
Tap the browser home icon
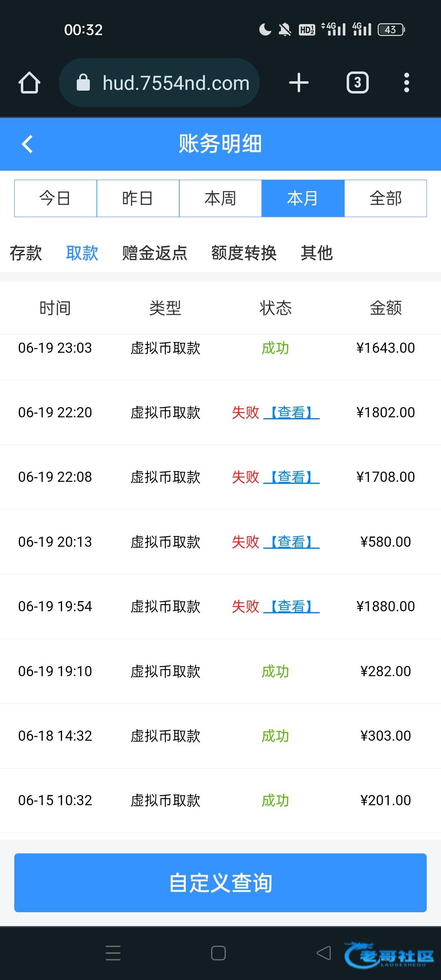click(29, 83)
